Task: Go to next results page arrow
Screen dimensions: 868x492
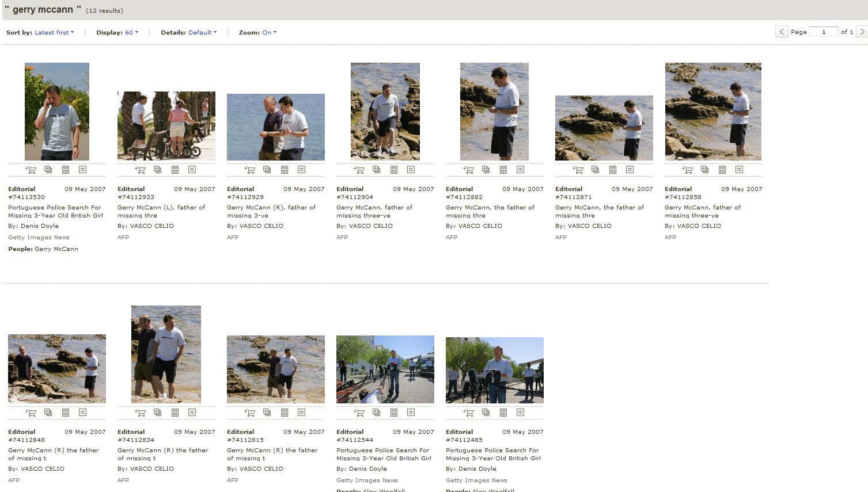Action: 862,32
